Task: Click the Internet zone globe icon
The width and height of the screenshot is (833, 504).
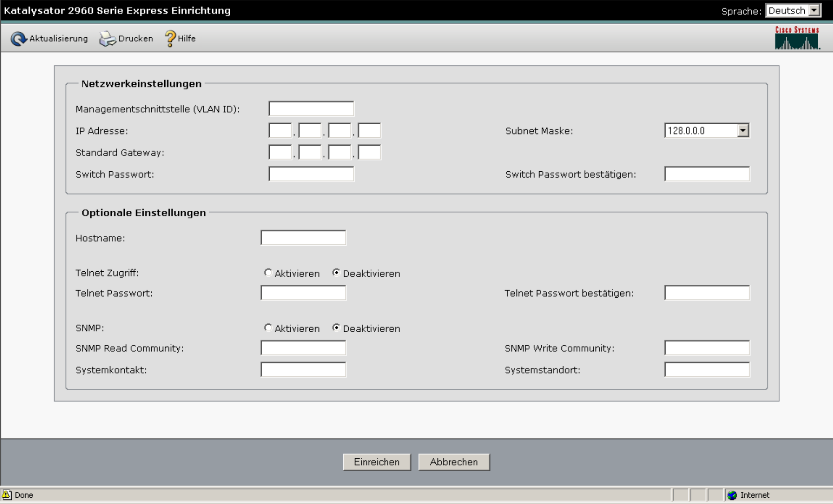Action: (x=732, y=495)
